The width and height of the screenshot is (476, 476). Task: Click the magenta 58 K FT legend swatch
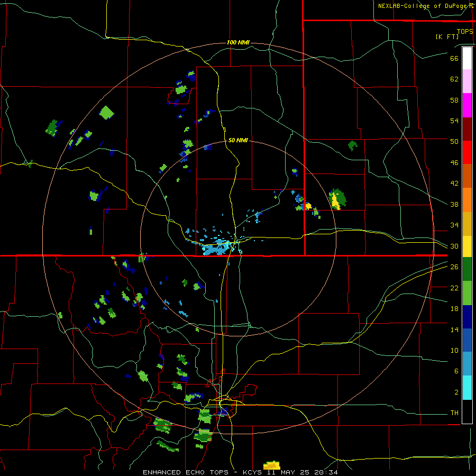point(467,105)
